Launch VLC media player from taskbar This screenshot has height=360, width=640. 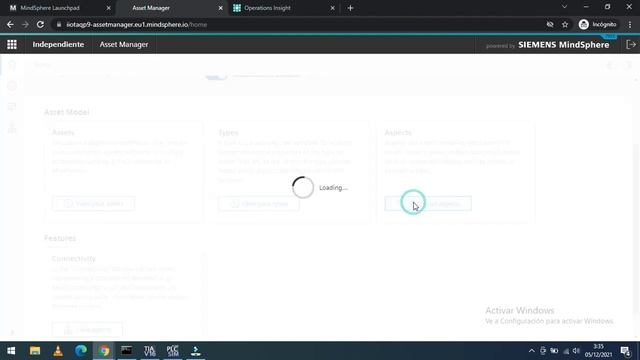(x=58, y=351)
